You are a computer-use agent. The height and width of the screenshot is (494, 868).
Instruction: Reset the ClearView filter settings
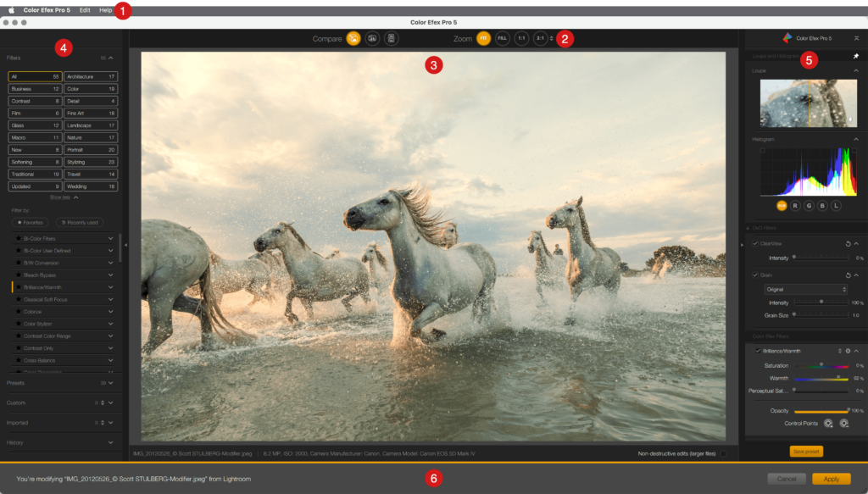tap(848, 243)
